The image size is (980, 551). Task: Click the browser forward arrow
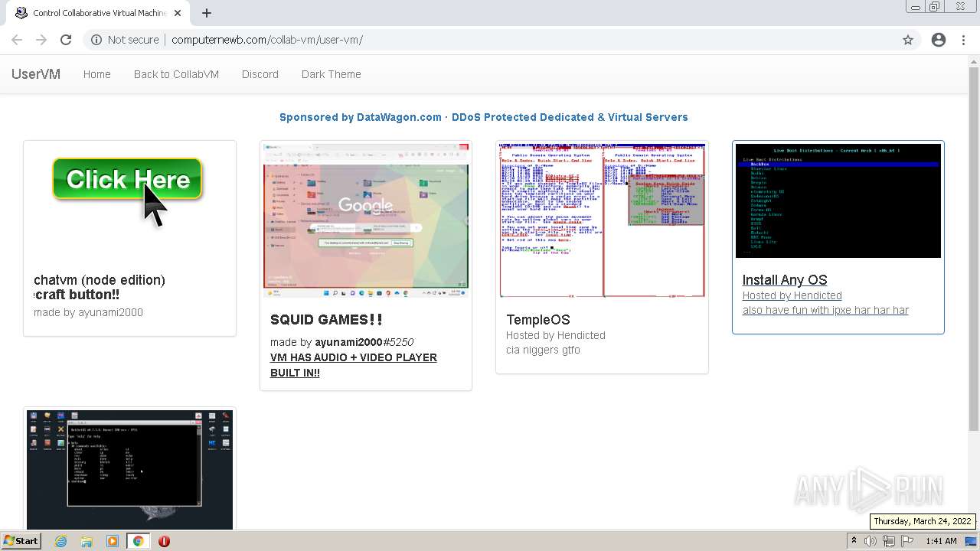tap(41, 40)
